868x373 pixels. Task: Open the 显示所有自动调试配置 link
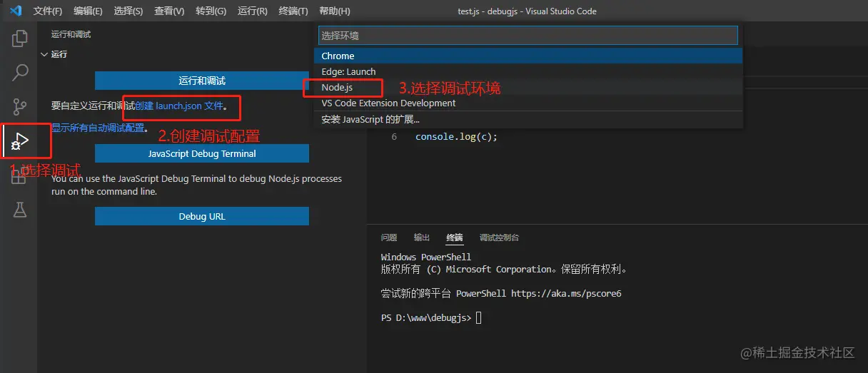point(98,128)
